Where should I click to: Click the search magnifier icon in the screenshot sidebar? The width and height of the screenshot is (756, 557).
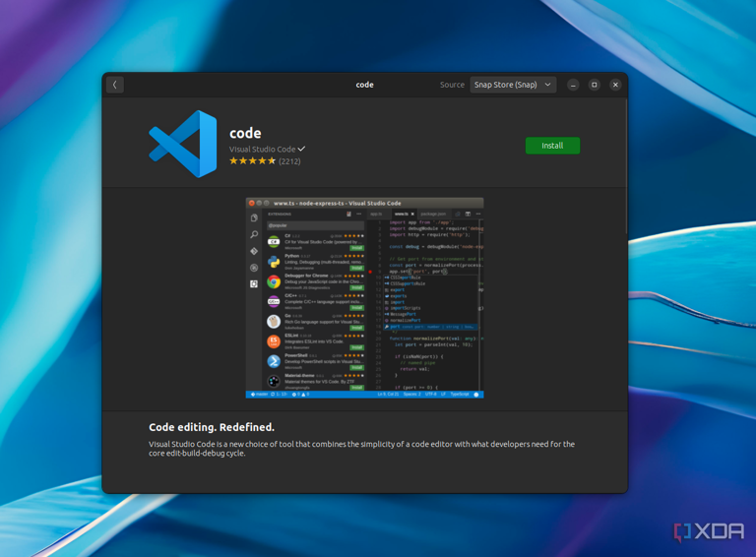pyautogui.click(x=254, y=234)
